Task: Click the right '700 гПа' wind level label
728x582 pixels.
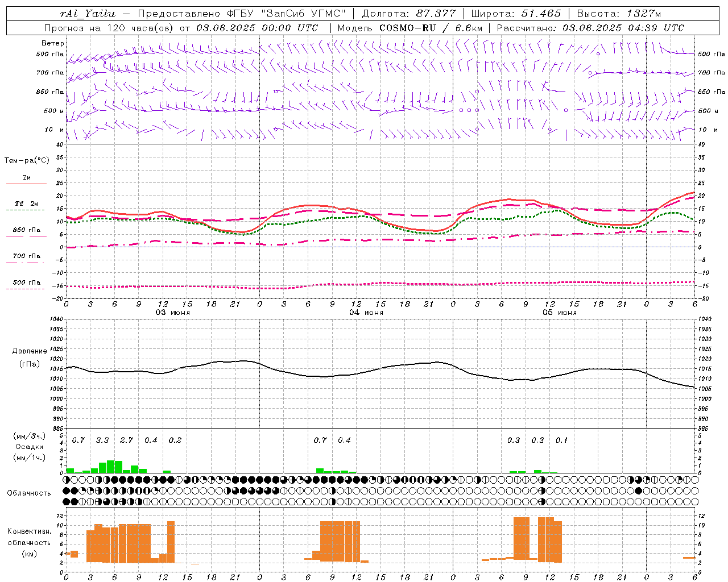Action: point(712,73)
